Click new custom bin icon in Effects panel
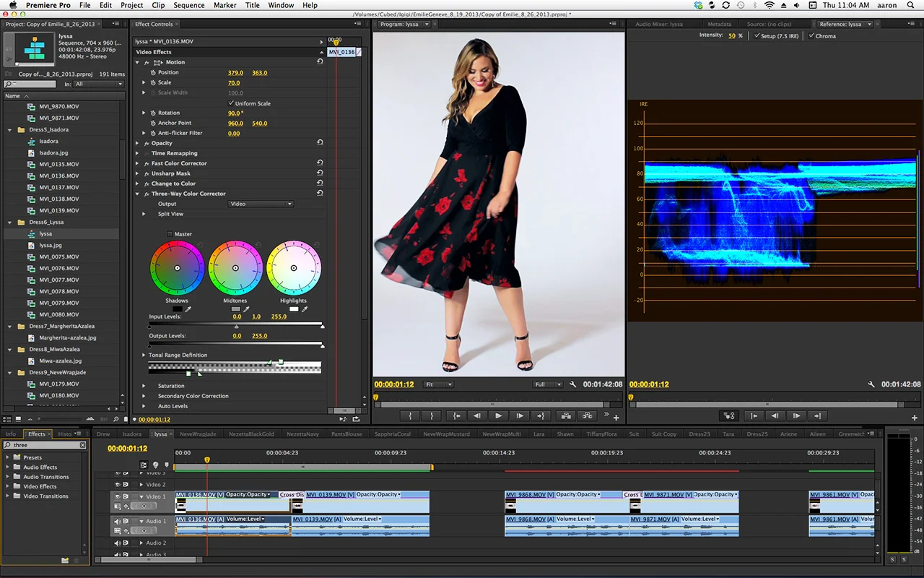924x578 pixels. pyautogui.click(x=65, y=560)
